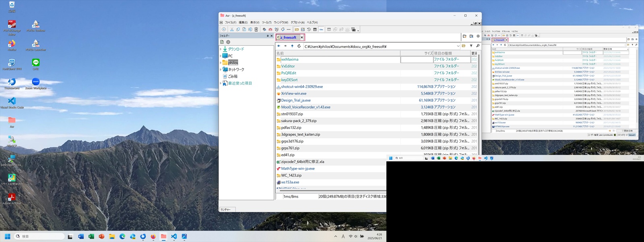Open the タブセット(A) menu
Screen dimensions: 644x242
pyautogui.click(x=298, y=22)
